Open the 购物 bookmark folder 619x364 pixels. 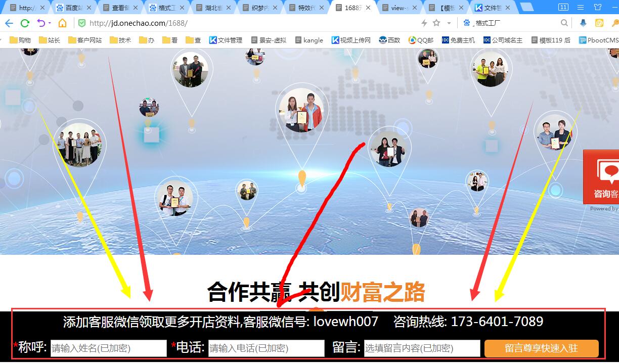click(x=20, y=40)
